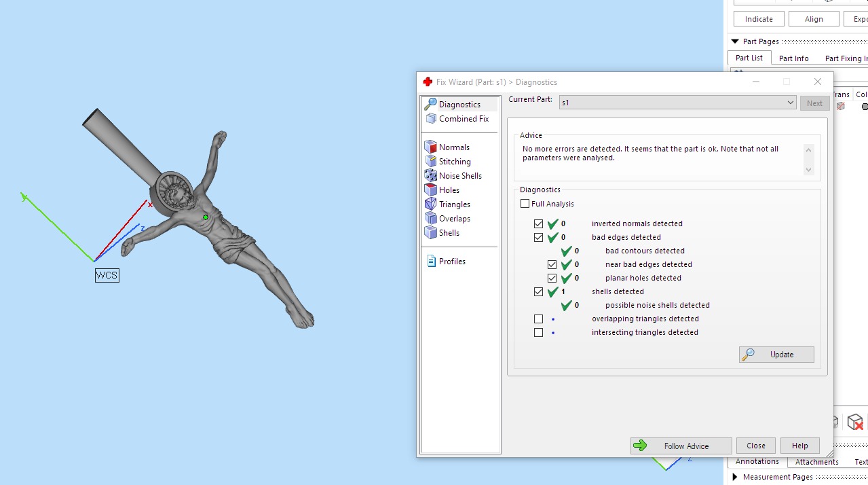Screen dimensions: 868x485
Task: Click the Trans column header
Action: coord(841,94)
